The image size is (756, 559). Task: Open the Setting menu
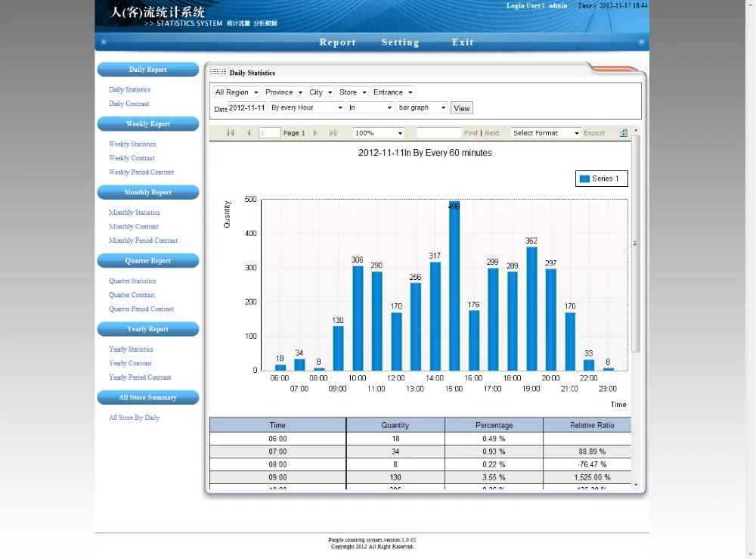400,42
